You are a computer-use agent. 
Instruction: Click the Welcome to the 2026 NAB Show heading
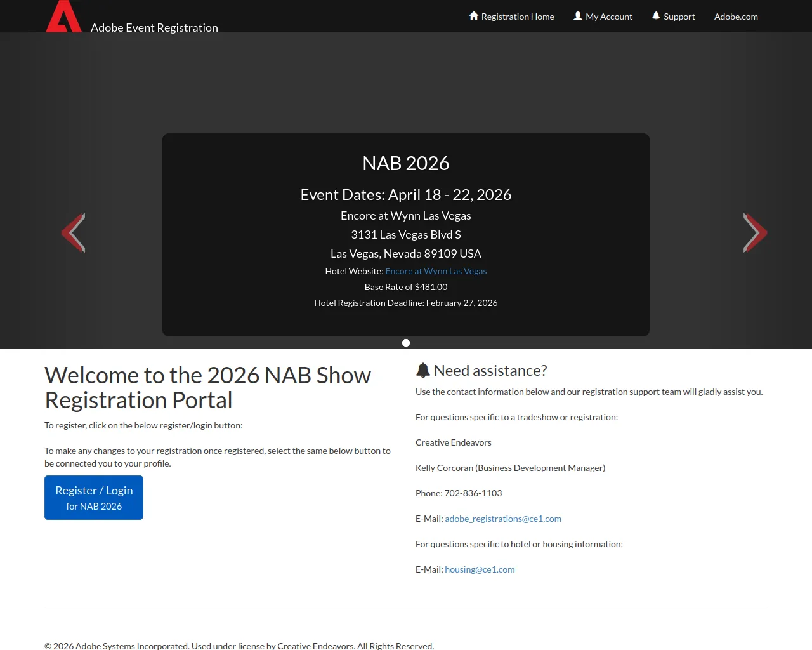[207, 388]
